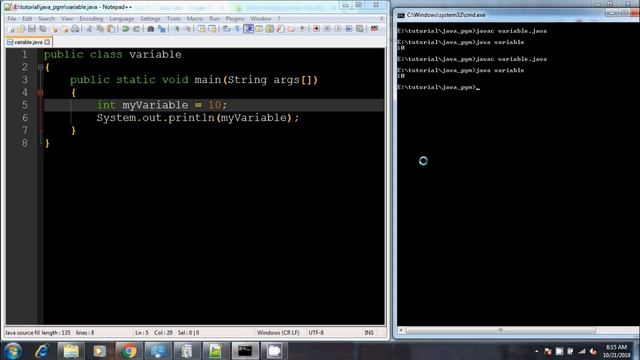Open the Window menu

(x=260, y=19)
